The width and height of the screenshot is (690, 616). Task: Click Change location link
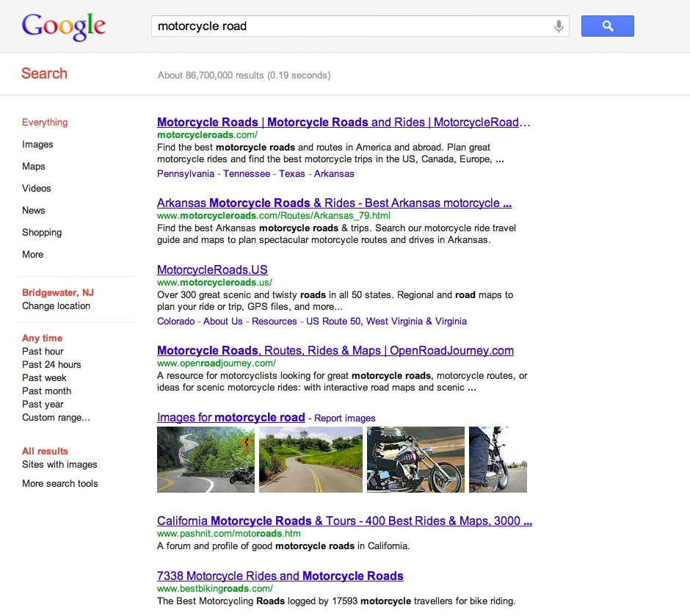coord(56,306)
